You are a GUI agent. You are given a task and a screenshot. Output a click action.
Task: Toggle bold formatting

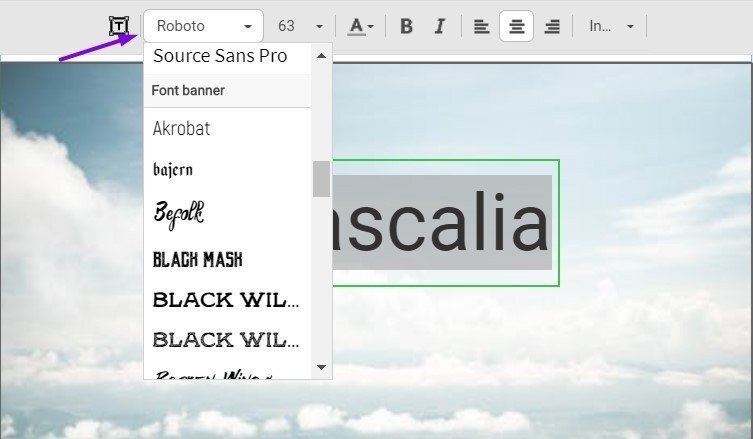point(406,26)
